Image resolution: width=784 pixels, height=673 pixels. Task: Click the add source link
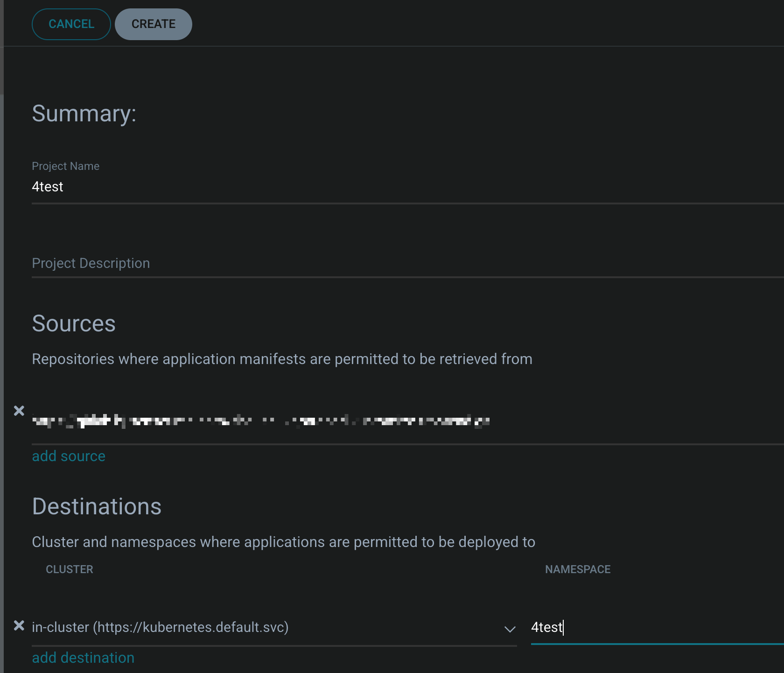click(x=69, y=456)
